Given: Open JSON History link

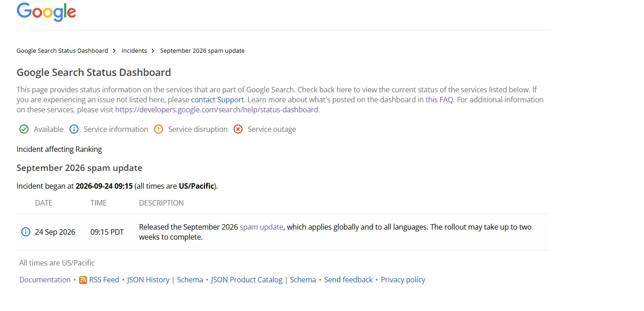Looking at the screenshot, I should coord(148,280).
